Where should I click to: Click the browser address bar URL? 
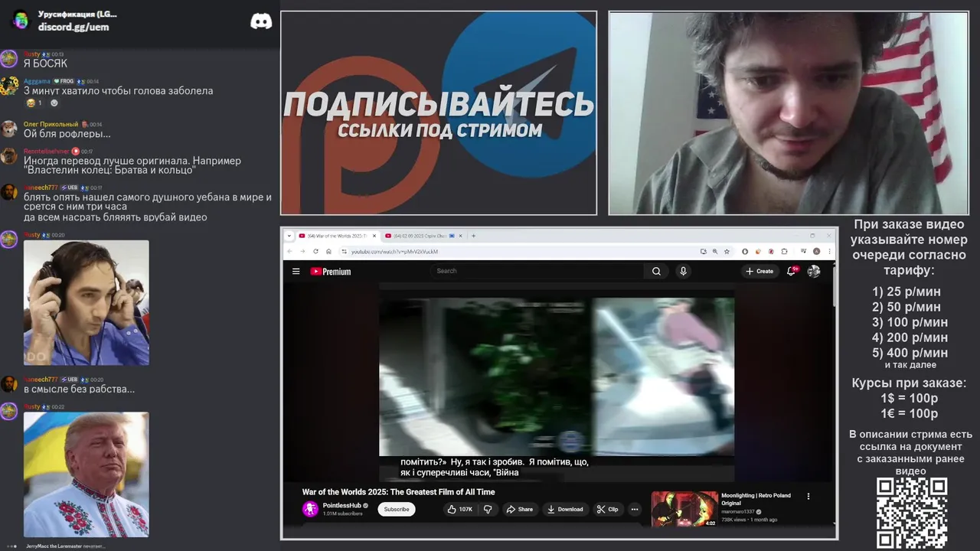[394, 251]
